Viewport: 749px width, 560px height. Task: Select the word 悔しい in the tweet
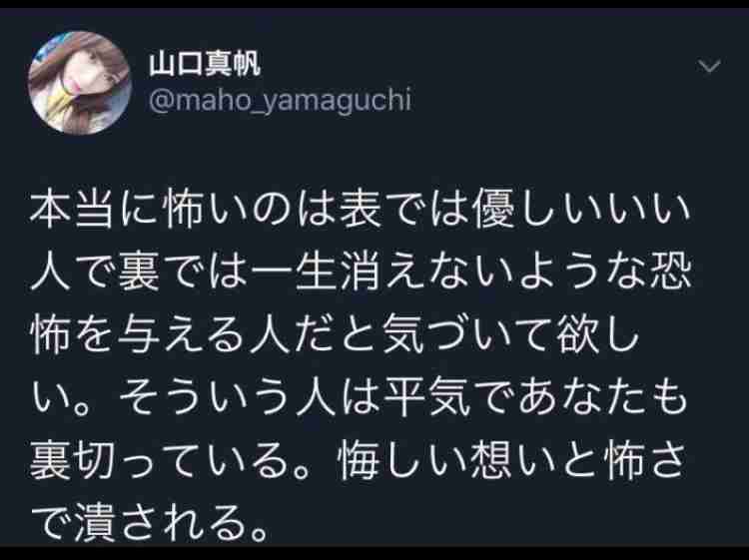click(x=402, y=463)
